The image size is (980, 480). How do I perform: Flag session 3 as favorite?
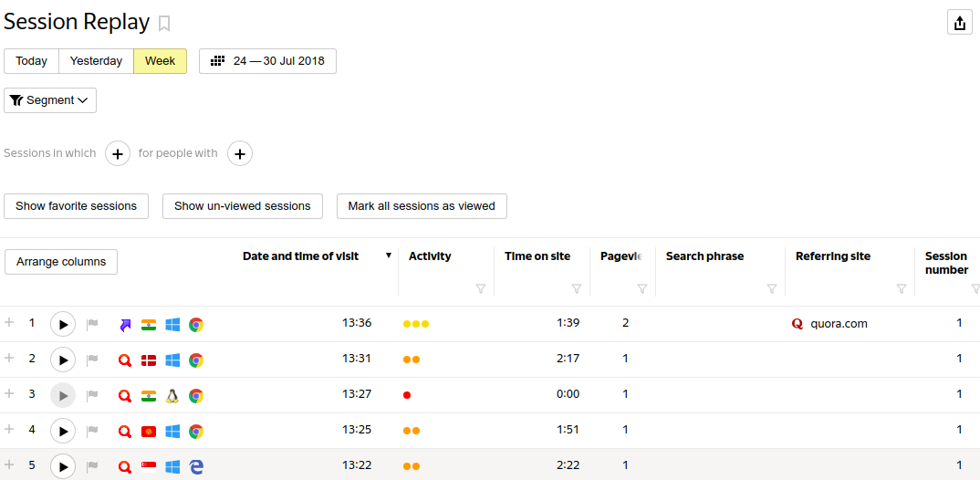pyautogui.click(x=92, y=396)
